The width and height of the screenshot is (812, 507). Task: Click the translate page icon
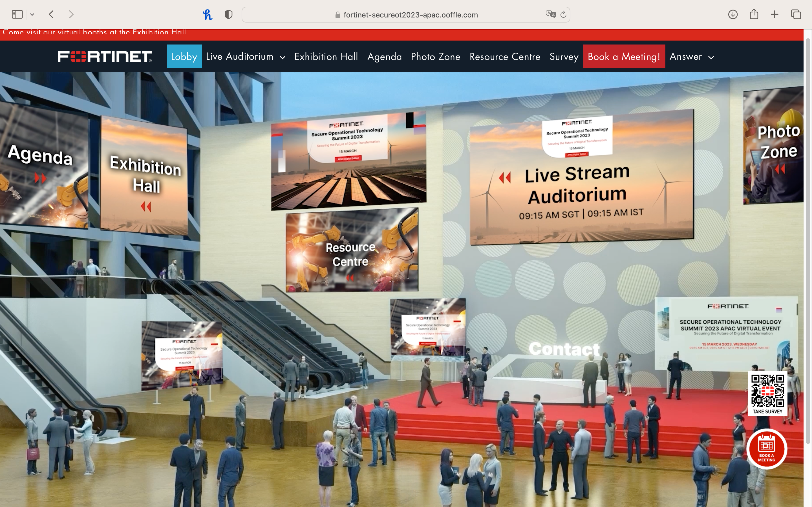(550, 14)
